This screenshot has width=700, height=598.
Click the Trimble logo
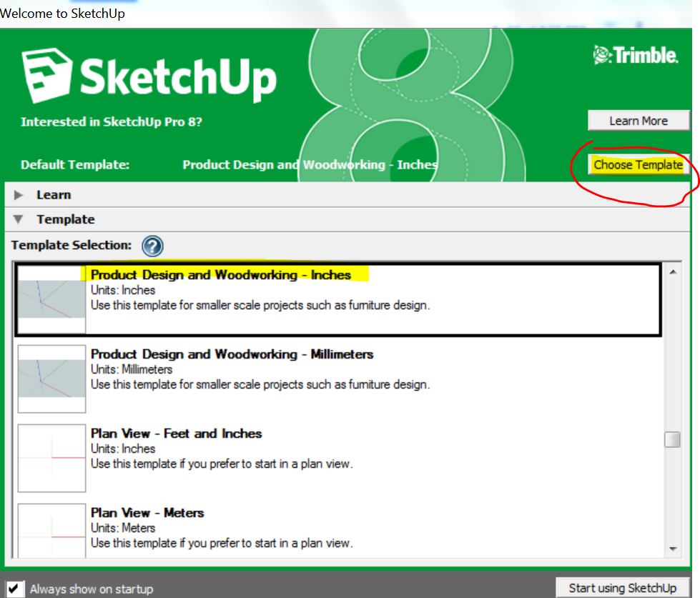click(x=636, y=55)
